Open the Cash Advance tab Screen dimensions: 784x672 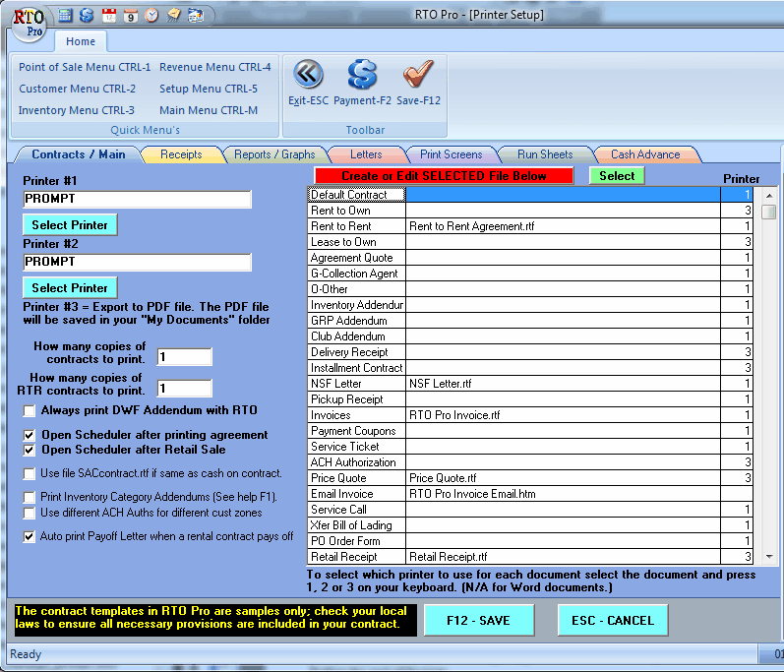(644, 154)
